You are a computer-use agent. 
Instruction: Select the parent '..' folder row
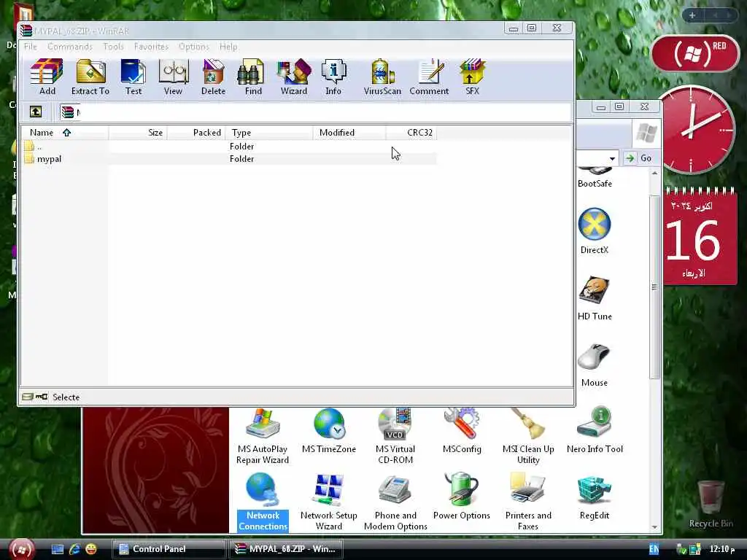click(229, 146)
